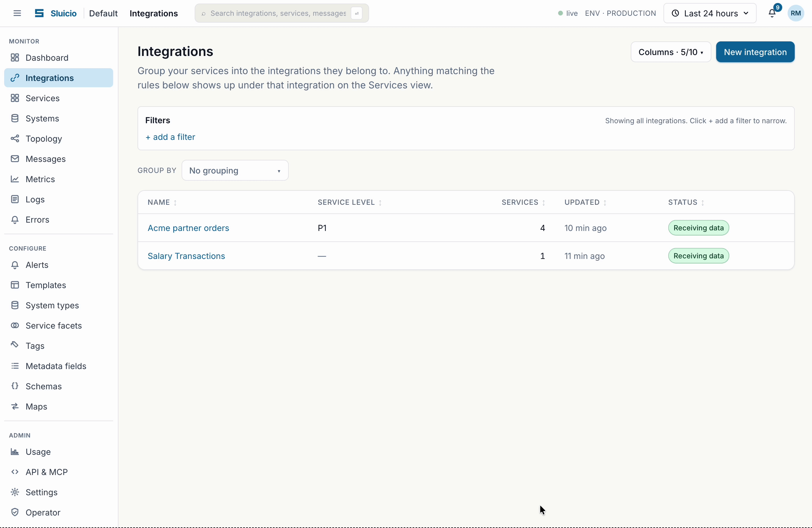Click the Service facets rings icon

pyautogui.click(x=15, y=325)
